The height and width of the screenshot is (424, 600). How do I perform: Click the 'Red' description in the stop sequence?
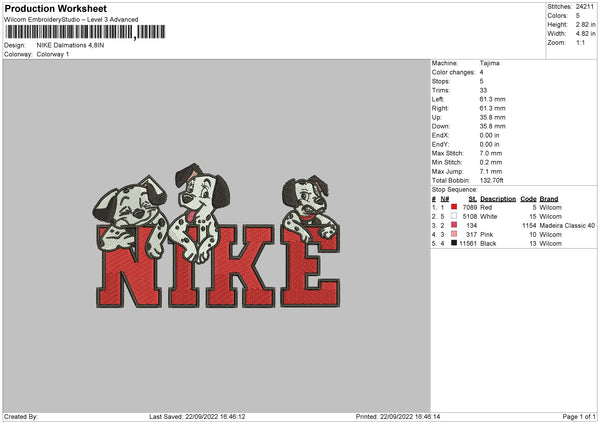(x=486, y=207)
